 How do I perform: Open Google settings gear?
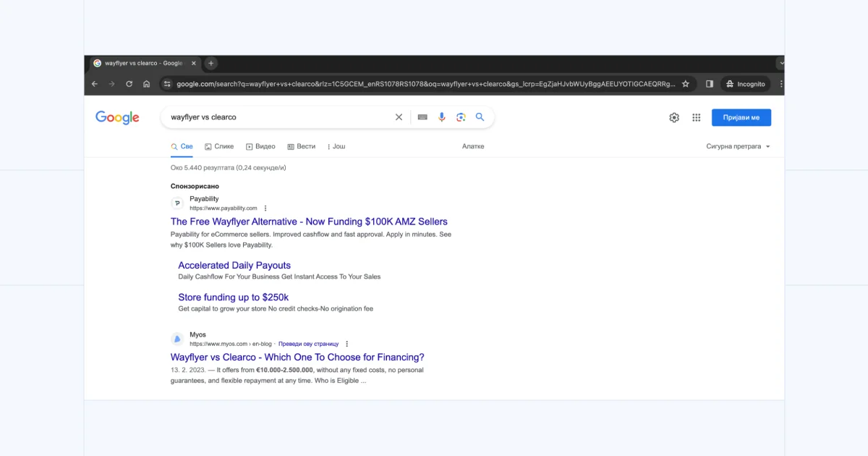click(x=674, y=117)
